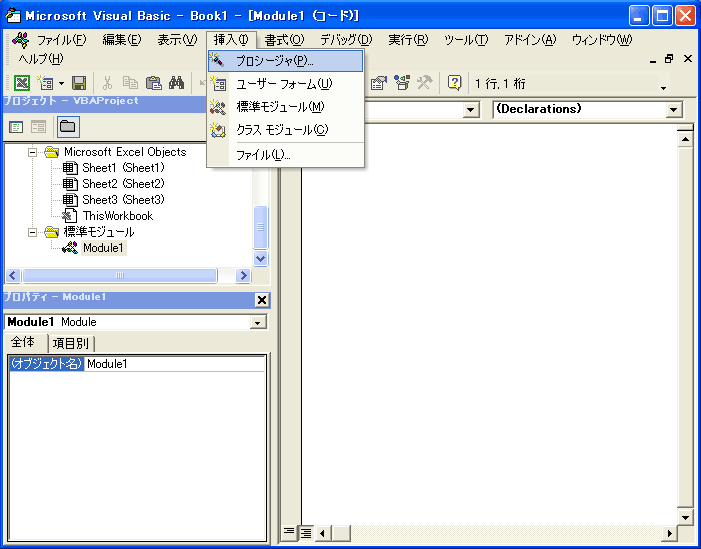Screen dimensions: 701x549
Task: Select Sheet2 (Sheet2) in project tree
Action: click(x=123, y=184)
